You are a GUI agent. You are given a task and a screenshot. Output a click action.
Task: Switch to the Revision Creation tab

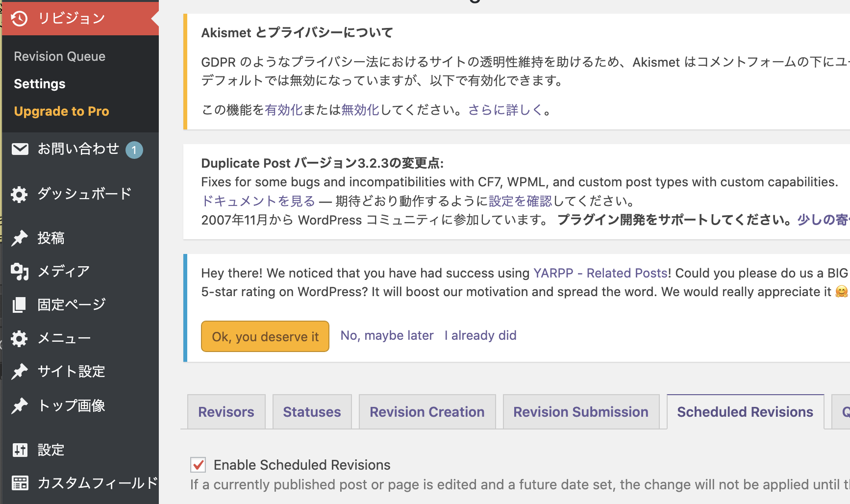[427, 412]
